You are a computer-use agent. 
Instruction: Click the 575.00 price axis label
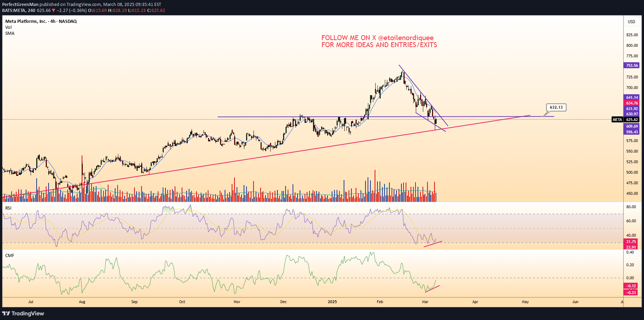(632, 141)
